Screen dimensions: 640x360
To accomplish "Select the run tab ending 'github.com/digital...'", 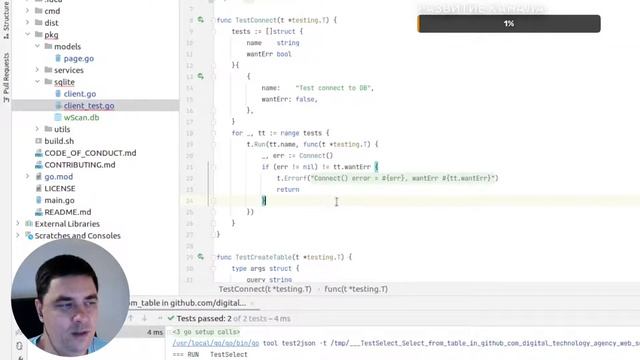I will click(x=188, y=303).
